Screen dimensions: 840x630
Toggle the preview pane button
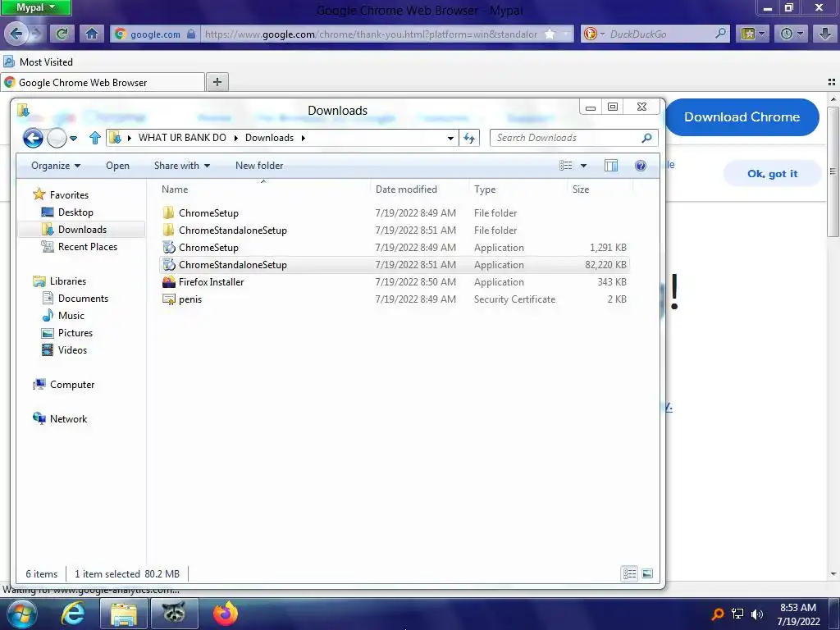click(610, 166)
